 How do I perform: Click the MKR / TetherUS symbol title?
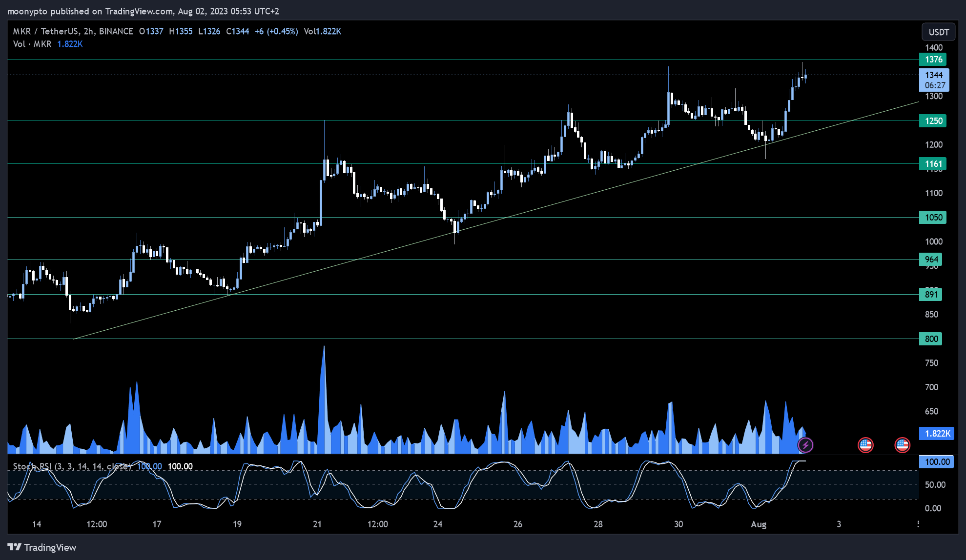pos(45,31)
